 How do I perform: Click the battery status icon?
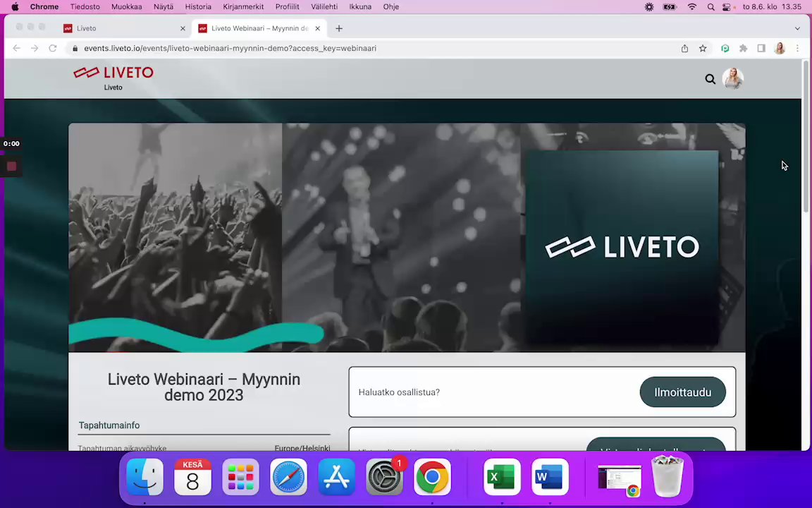coord(670,7)
